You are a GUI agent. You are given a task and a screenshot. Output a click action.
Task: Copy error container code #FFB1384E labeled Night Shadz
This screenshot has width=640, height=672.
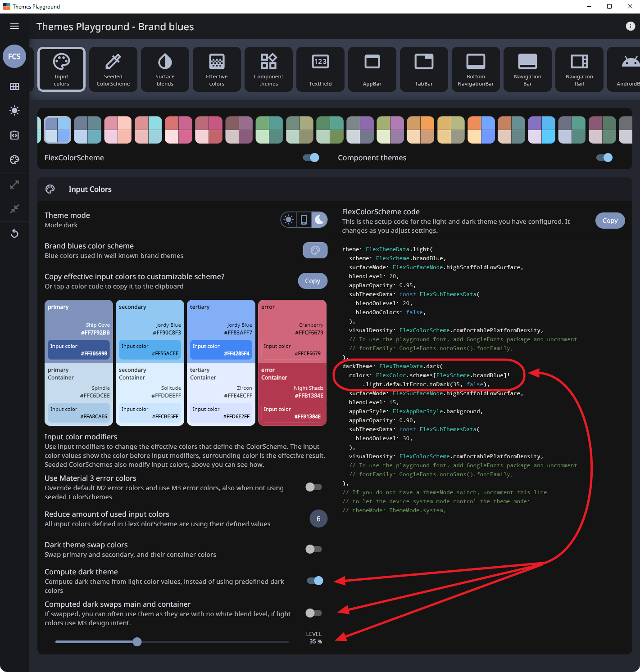tap(309, 396)
